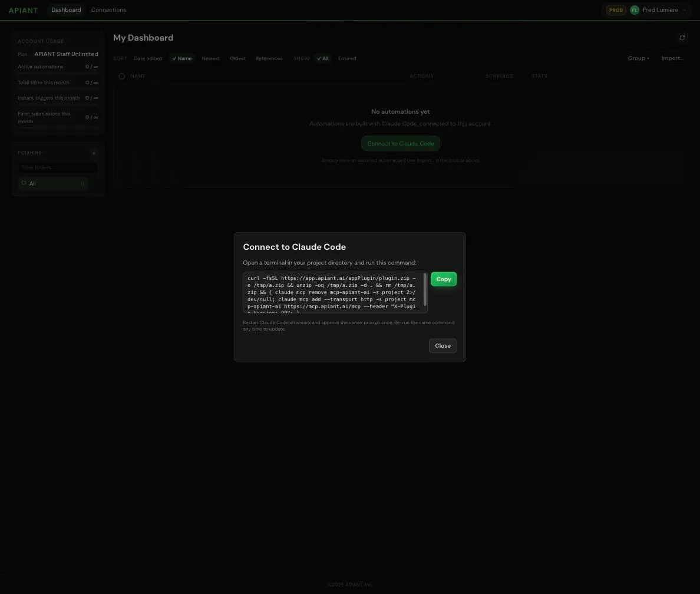Click the folder icon beside All
The height and width of the screenshot is (594, 700).
pos(24,183)
